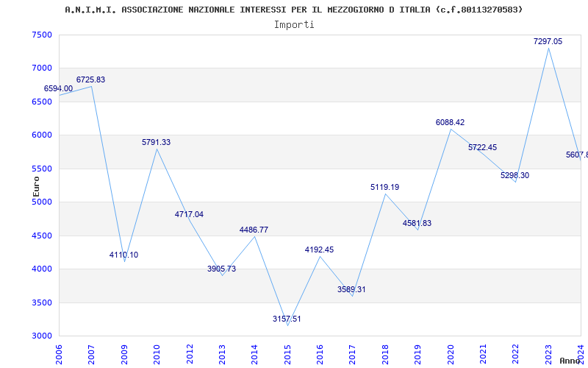Click the x-axis year label 2018
588x368 pixels.
pyautogui.click(x=385, y=354)
